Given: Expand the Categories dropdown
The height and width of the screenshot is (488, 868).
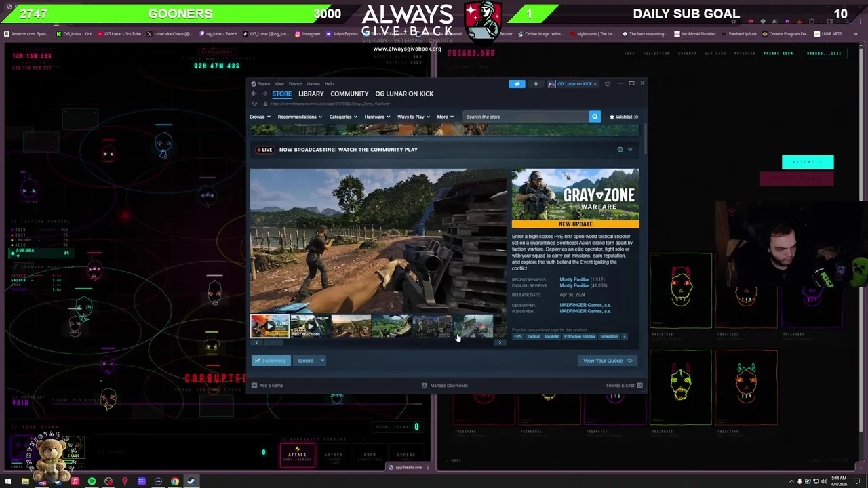Looking at the screenshot, I should point(343,117).
